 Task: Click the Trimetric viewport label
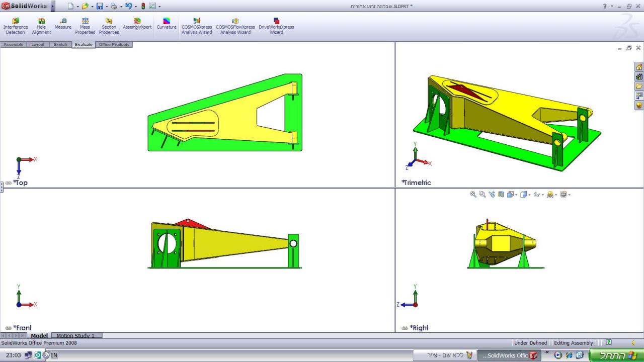(419, 183)
